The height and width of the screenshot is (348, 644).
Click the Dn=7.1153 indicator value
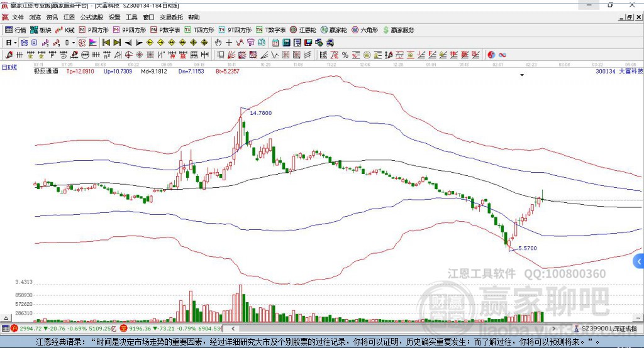(191, 72)
